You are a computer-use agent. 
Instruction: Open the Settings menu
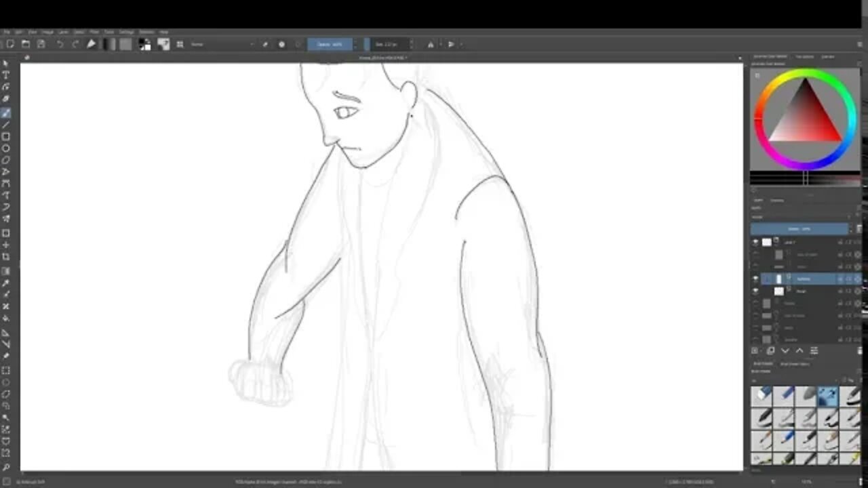(127, 32)
